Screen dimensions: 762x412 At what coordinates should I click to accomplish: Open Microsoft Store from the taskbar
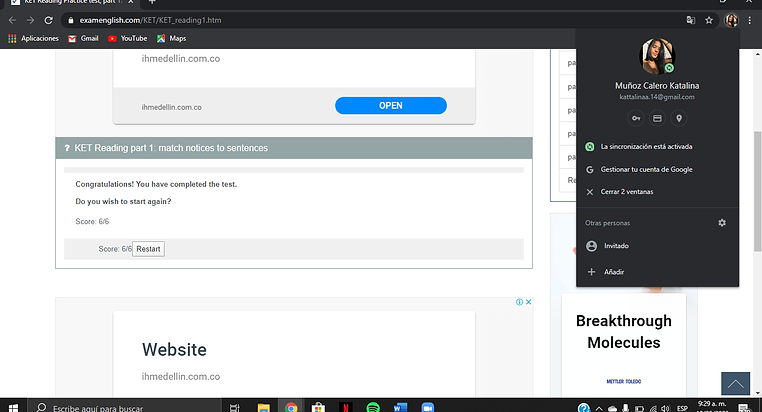pos(318,407)
